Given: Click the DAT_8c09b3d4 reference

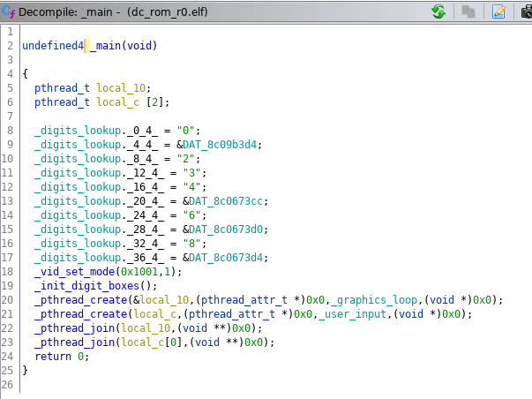Looking at the screenshot, I should [220, 145].
